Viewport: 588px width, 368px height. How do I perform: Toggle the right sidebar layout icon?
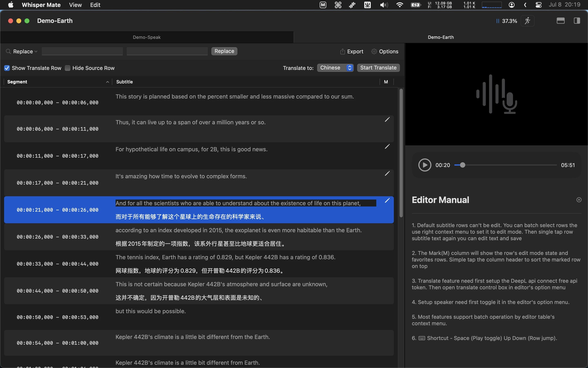[x=577, y=21]
